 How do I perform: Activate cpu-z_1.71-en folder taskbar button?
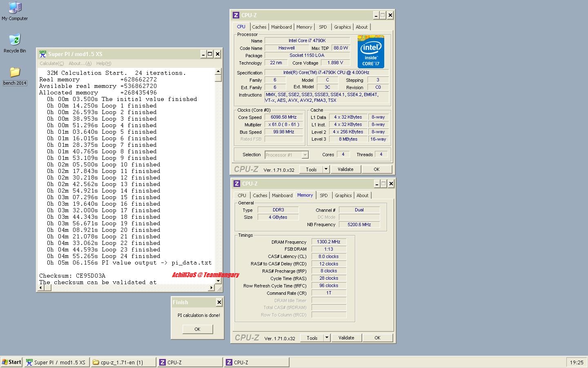(123, 362)
